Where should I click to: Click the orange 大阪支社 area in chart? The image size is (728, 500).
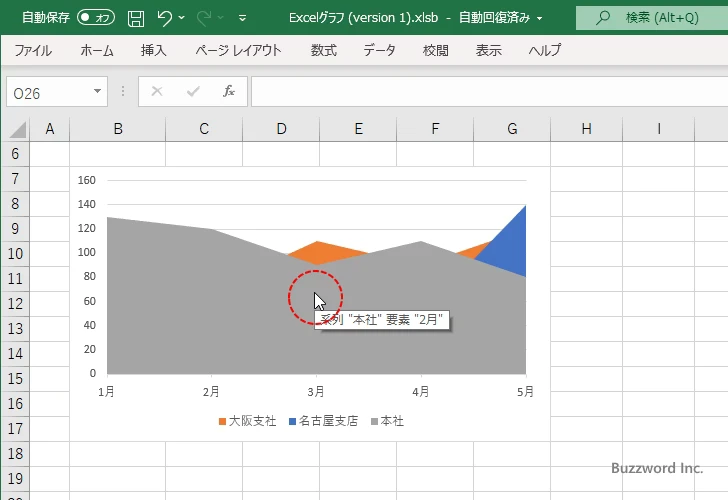[321, 253]
